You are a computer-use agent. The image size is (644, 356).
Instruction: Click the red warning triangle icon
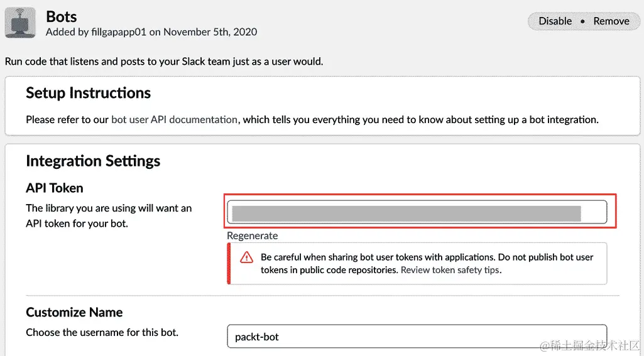[x=246, y=257]
